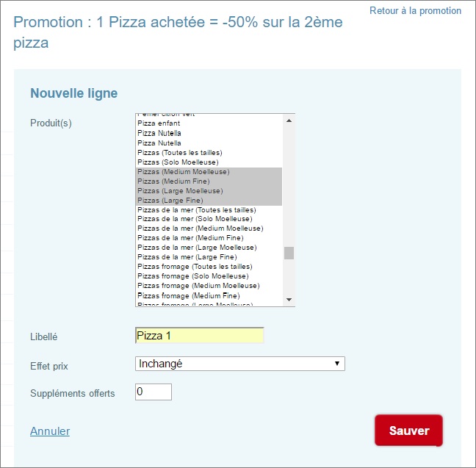This screenshot has height=468, width=476.
Task: Select Pizzas de la mer (Toutes les tailles)
Action: tap(195, 209)
